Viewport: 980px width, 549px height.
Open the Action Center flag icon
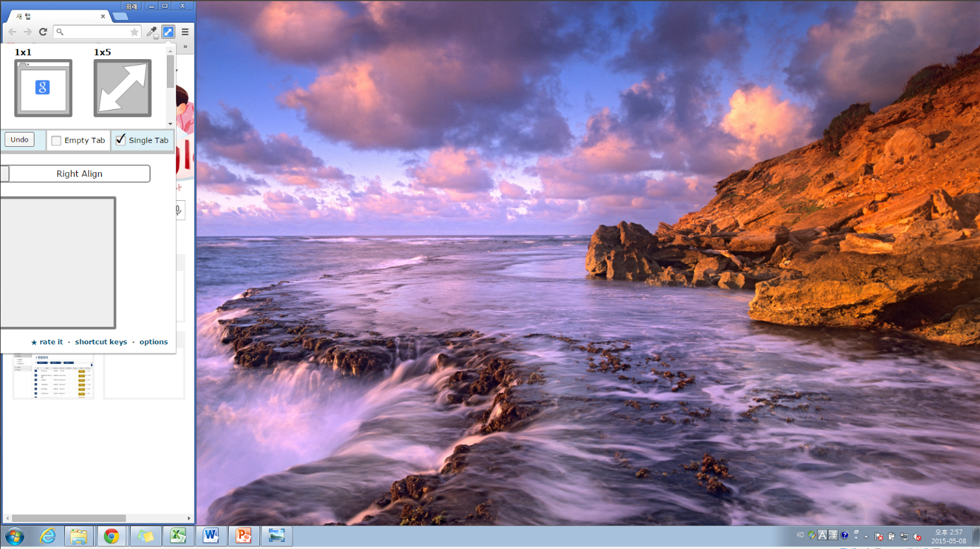[x=879, y=537]
